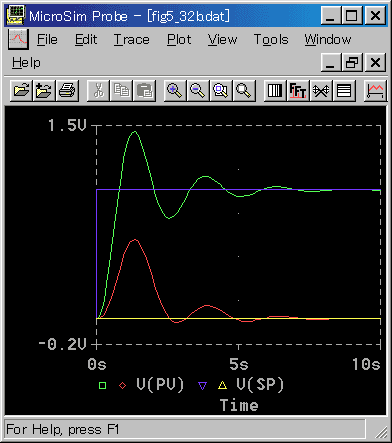Toggle the Log Y Axis button

coord(344,90)
